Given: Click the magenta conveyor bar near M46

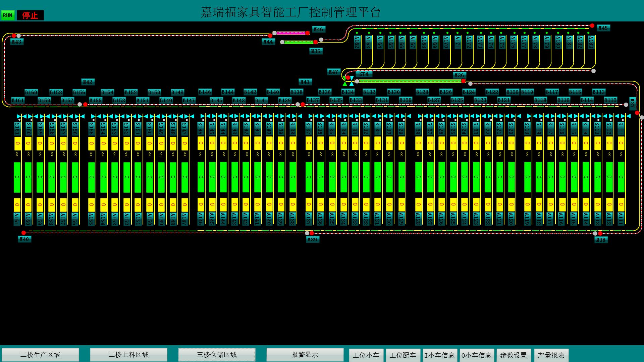Looking at the screenshot, I should click(x=291, y=33).
